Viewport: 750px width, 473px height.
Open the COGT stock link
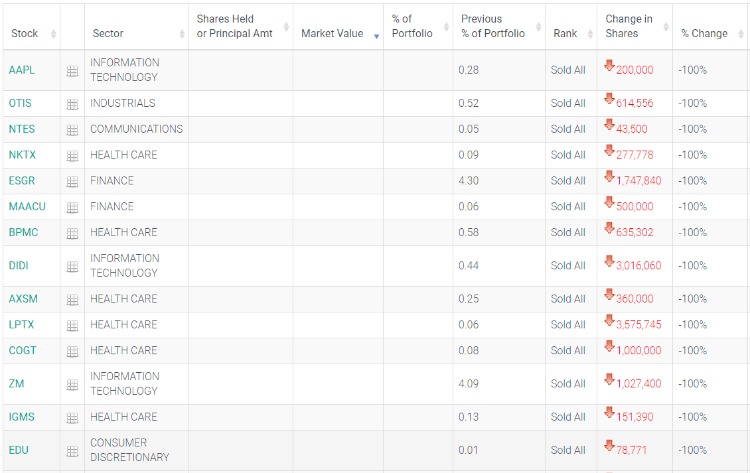(22, 350)
